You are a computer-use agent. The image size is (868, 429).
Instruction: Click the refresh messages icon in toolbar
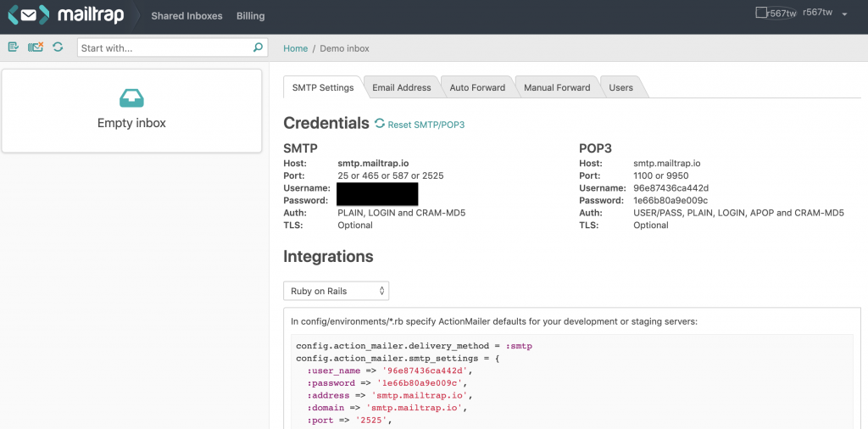(x=58, y=47)
